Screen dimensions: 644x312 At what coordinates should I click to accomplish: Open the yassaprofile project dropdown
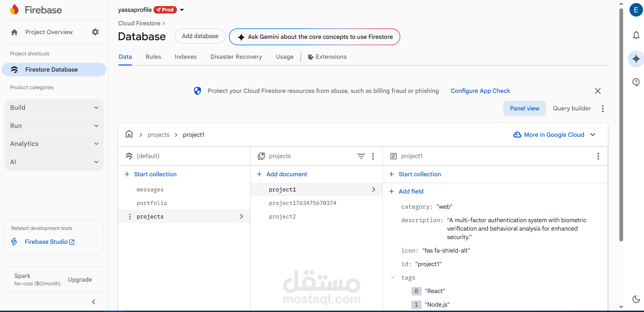pos(182,10)
